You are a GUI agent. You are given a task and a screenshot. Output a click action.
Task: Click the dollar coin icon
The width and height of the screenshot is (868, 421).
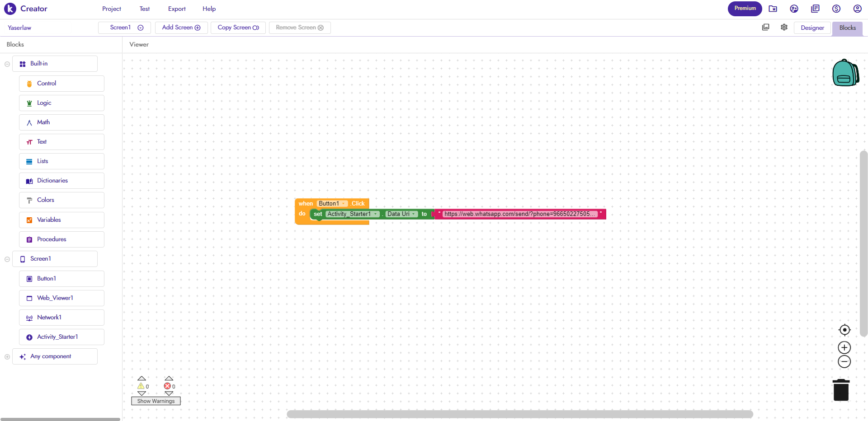(x=836, y=9)
